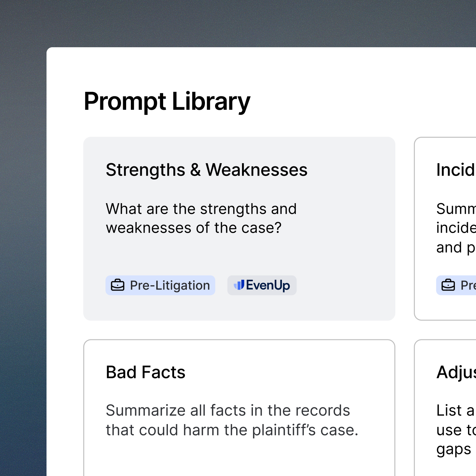Click the briefcase icon in the Incident card
Viewport: 476px width, 476px height.
(448, 285)
